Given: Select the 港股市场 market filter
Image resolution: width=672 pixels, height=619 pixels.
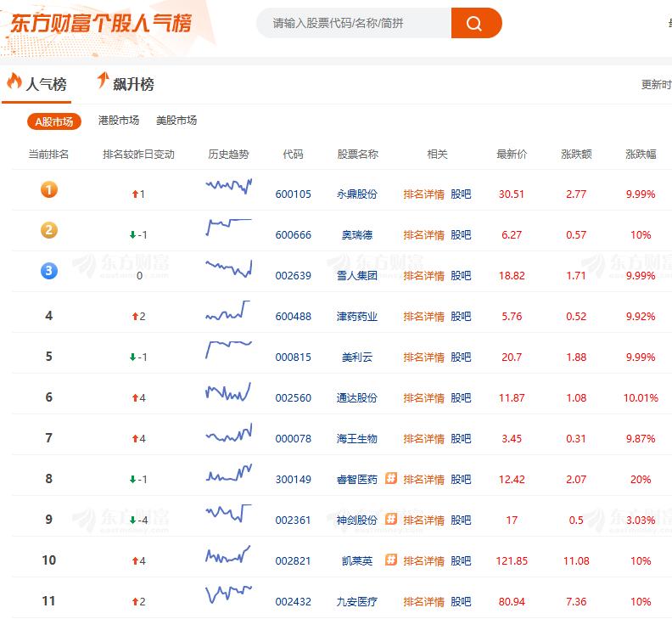Looking at the screenshot, I should (x=119, y=121).
